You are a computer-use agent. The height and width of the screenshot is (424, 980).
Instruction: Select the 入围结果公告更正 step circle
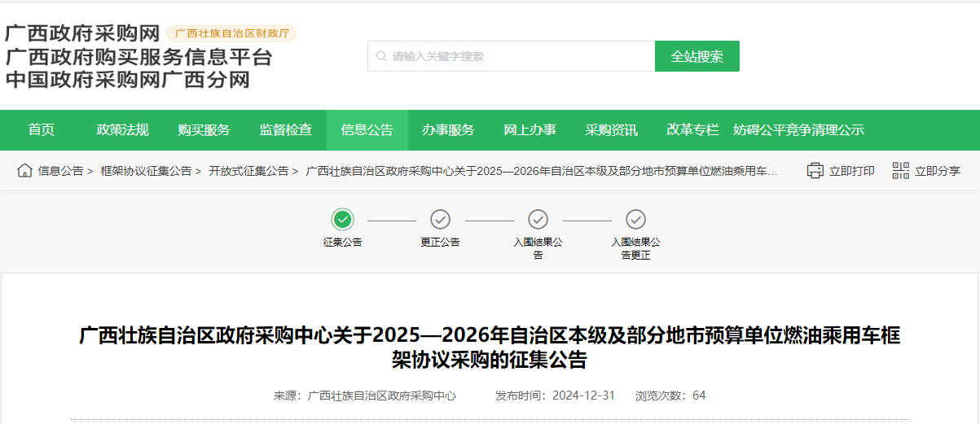635,219
